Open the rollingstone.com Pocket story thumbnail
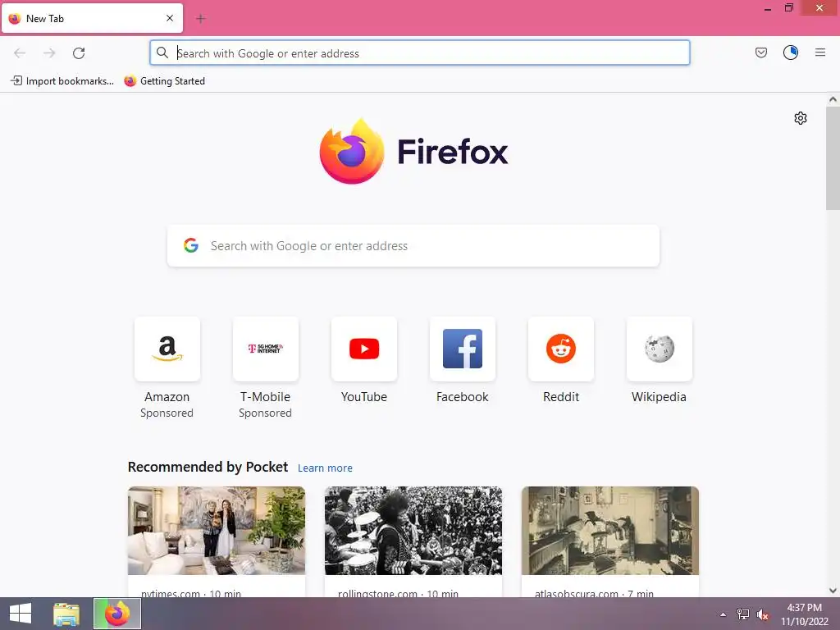The height and width of the screenshot is (630, 840). [413, 531]
